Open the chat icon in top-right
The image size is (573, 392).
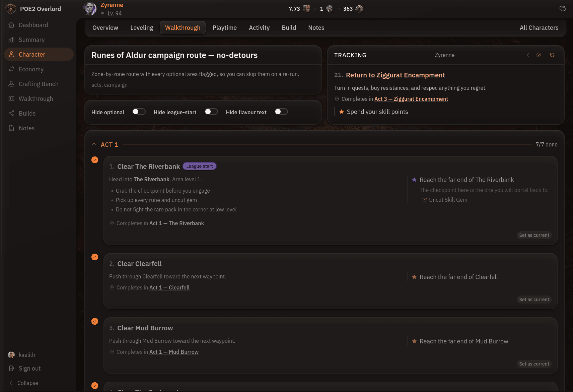tap(563, 9)
